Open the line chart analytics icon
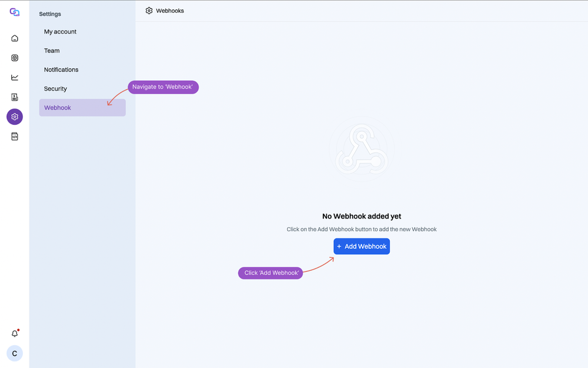The image size is (588, 368). (x=15, y=77)
